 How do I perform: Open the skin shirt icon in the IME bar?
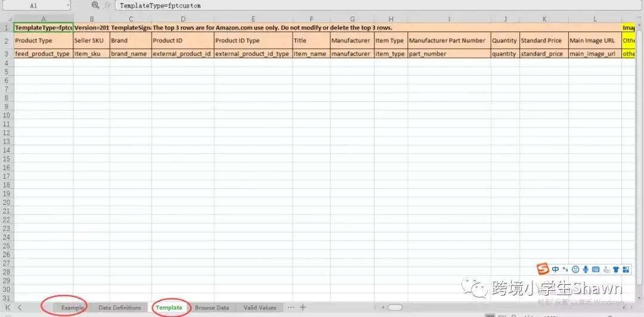tap(615, 269)
